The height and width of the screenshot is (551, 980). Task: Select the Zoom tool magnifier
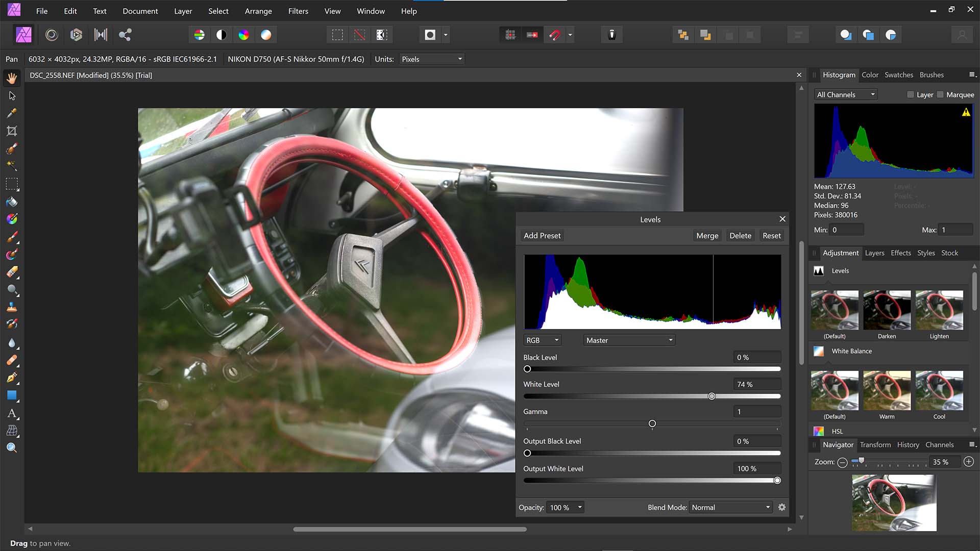pos(12,448)
